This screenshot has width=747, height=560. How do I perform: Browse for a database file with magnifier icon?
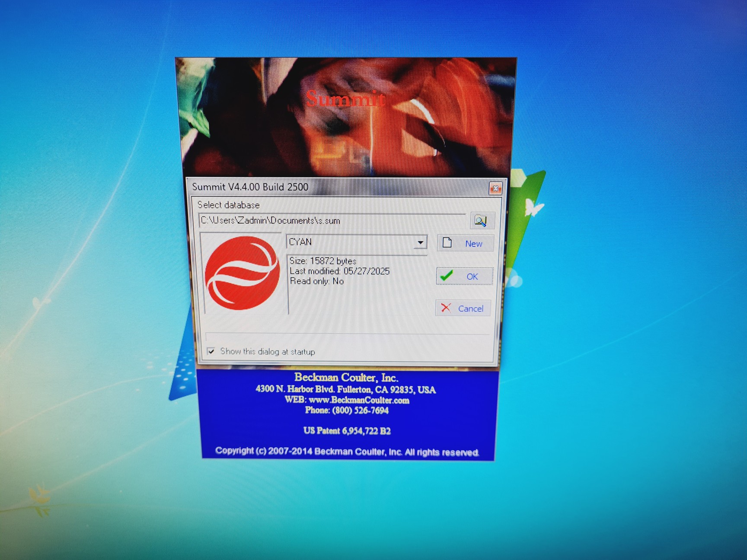[x=481, y=221]
